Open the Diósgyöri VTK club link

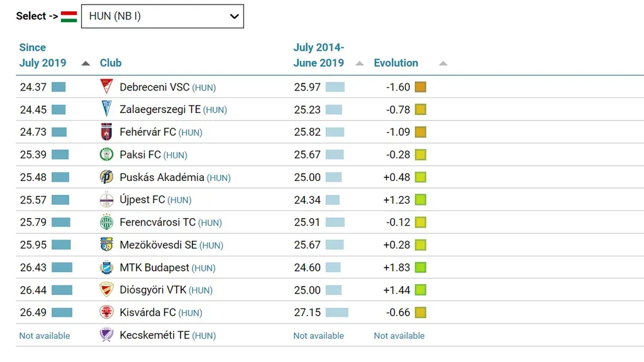[153, 290]
